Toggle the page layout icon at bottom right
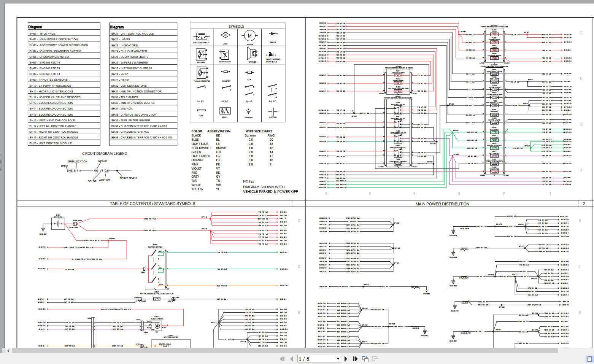 click(589, 359)
